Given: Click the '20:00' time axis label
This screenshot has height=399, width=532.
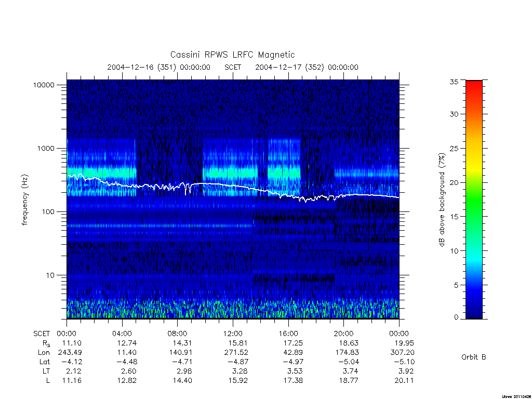Looking at the screenshot, I should tap(343, 334).
